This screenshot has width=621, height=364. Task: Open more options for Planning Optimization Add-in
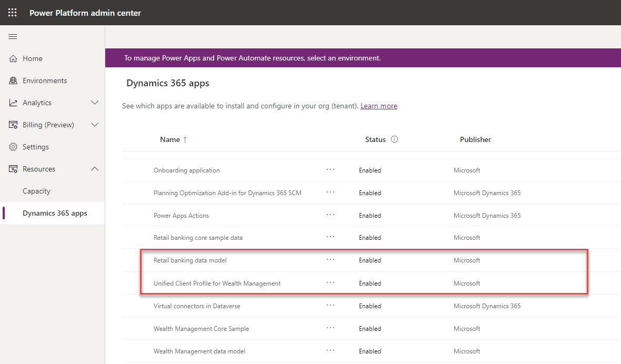pyautogui.click(x=330, y=193)
